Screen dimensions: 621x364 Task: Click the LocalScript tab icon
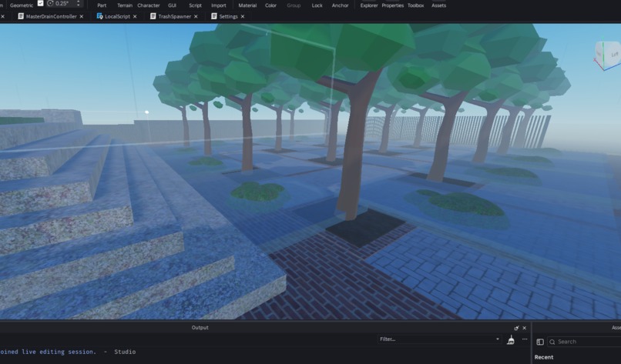pyautogui.click(x=100, y=16)
